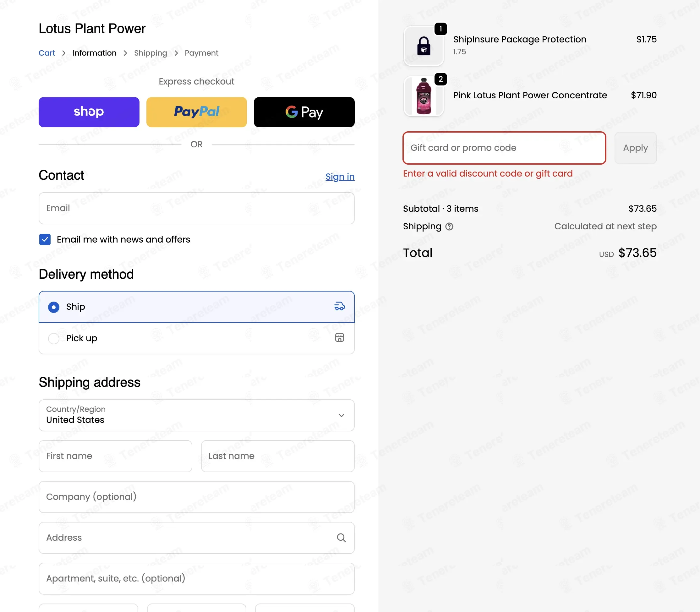The image size is (700, 612).
Task: Select the Pick up delivery option
Action: (x=196, y=338)
